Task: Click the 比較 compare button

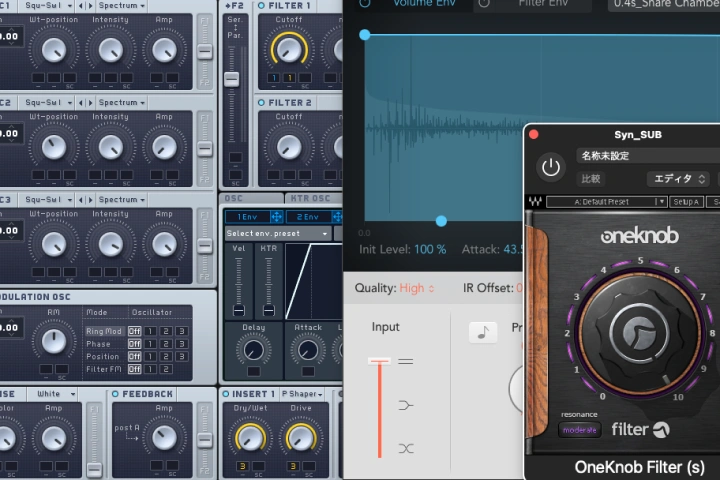Action: (591, 179)
